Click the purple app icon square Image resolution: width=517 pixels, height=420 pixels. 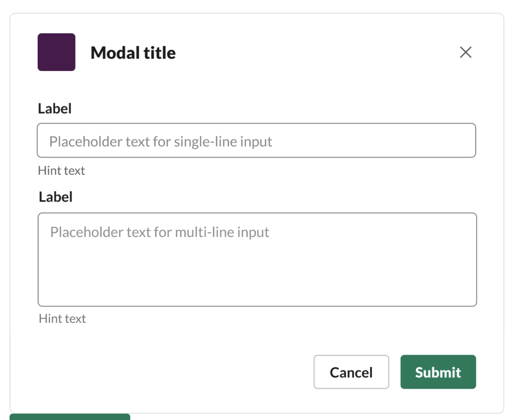tap(56, 52)
